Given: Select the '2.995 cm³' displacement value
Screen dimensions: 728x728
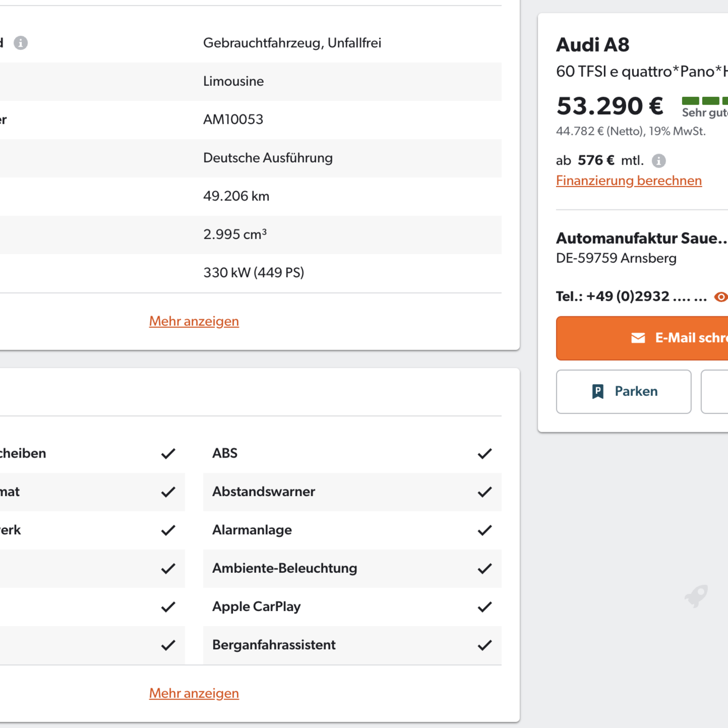Looking at the screenshot, I should tap(235, 234).
